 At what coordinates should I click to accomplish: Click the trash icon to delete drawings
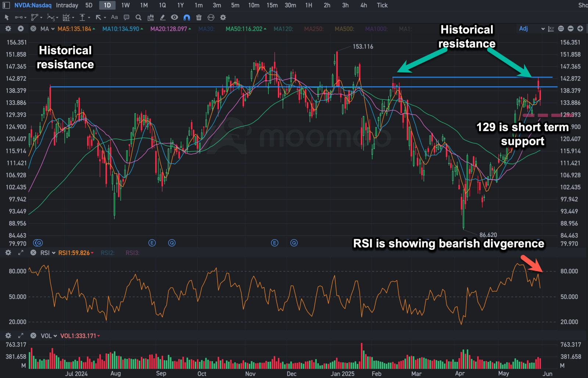pos(199,17)
